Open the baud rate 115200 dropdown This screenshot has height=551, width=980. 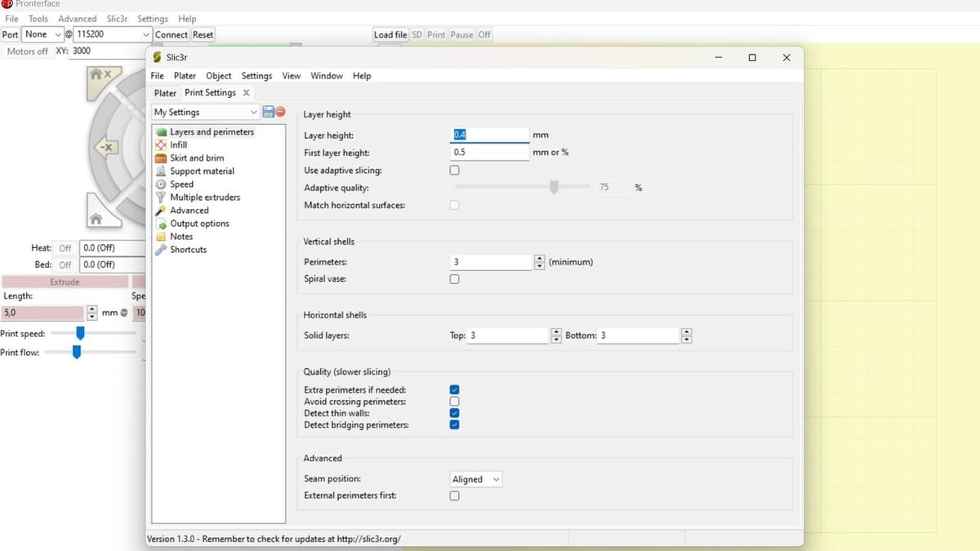tap(113, 34)
